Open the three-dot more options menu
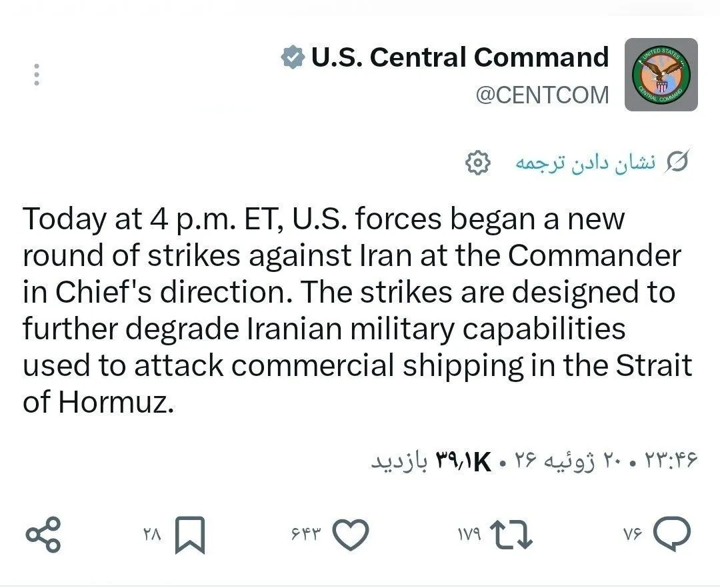The image size is (720, 588). pyautogui.click(x=37, y=75)
